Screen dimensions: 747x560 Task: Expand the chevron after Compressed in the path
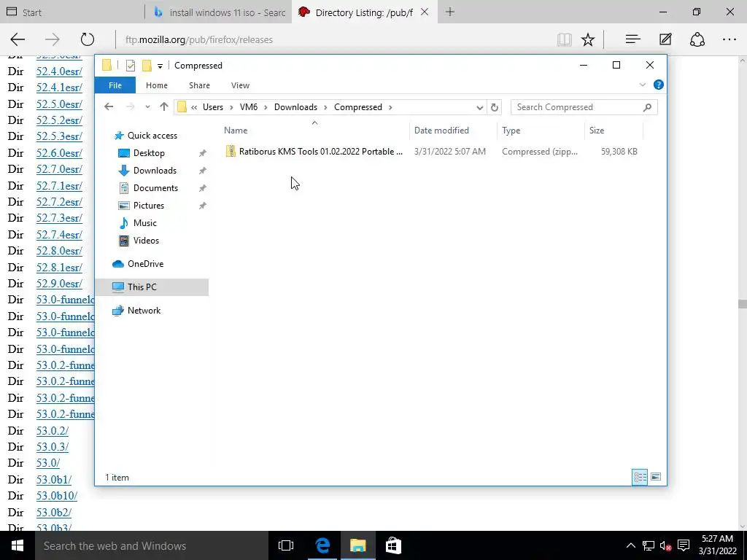pyautogui.click(x=390, y=107)
